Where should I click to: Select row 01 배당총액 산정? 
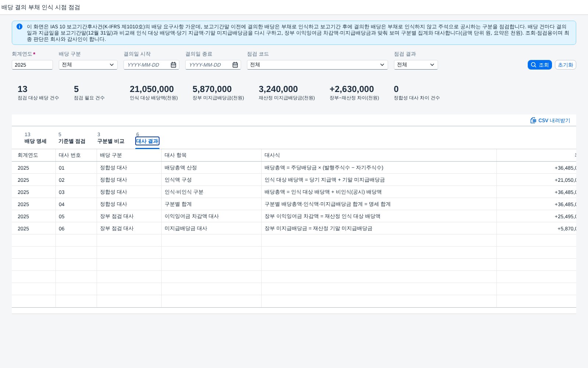pyautogui.click(x=294, y=168)
